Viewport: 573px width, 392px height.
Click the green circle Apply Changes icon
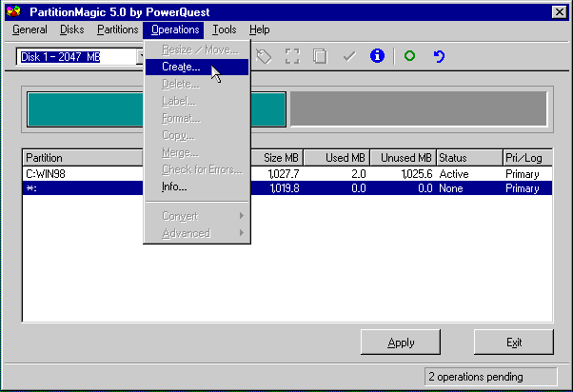pos(409,57)
